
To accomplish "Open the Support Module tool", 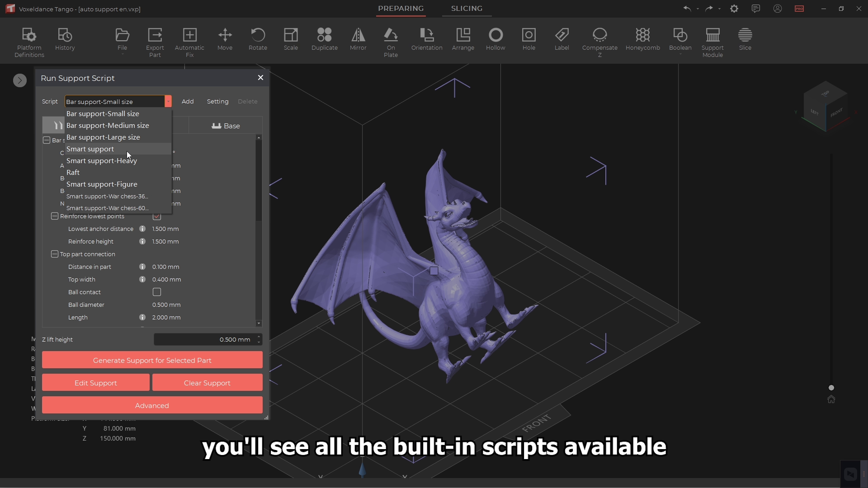I will [x=712, y=42].
